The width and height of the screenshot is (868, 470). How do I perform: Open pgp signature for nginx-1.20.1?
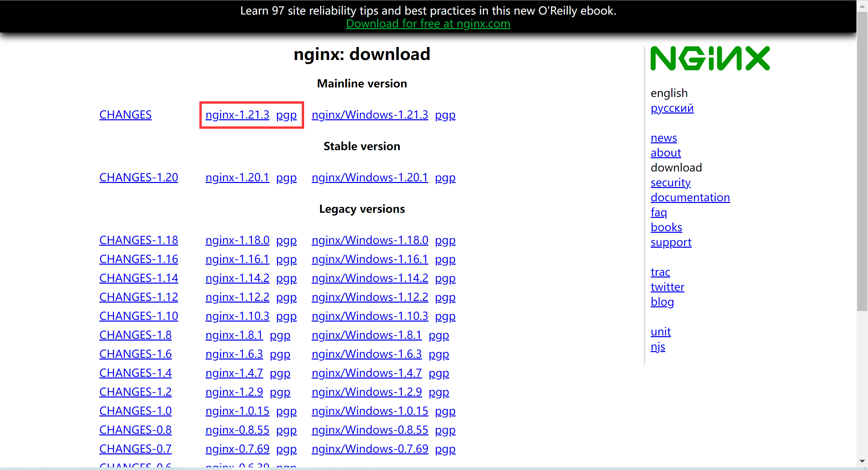coord(286,178)
